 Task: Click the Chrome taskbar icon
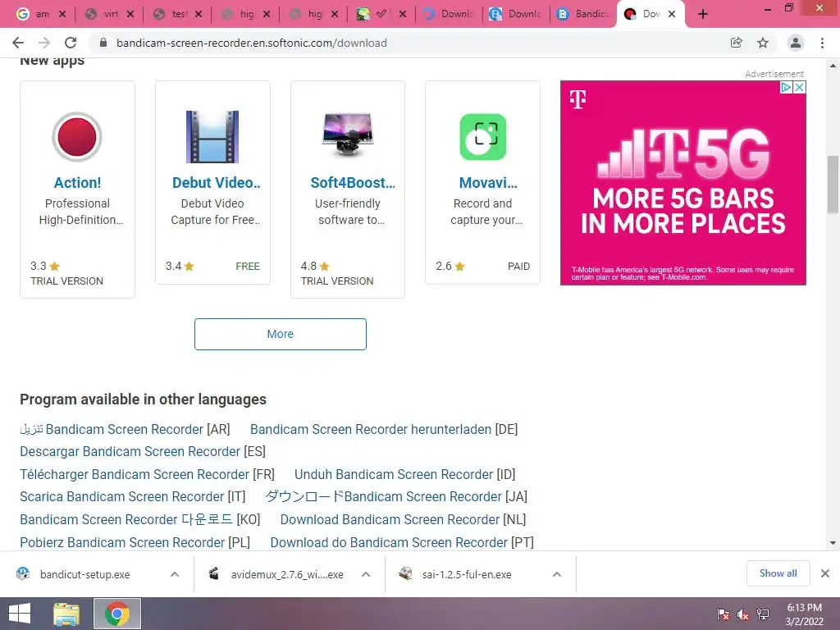point(117,614)
